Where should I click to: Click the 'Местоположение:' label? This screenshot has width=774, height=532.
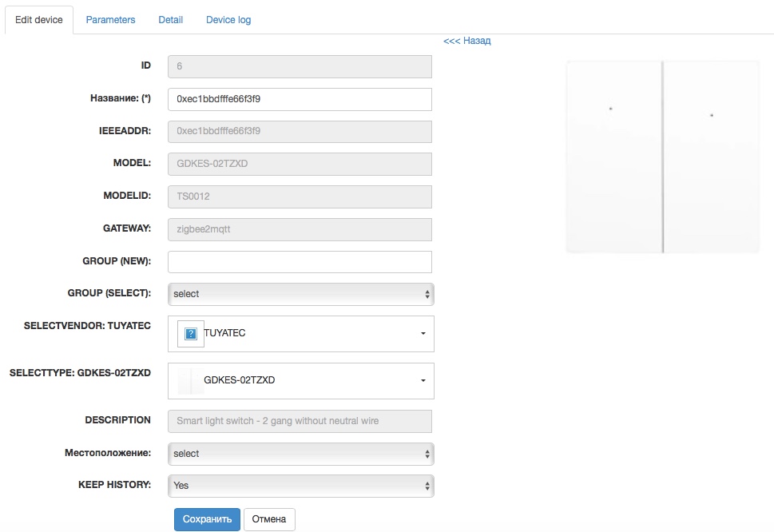coord(108,453)
